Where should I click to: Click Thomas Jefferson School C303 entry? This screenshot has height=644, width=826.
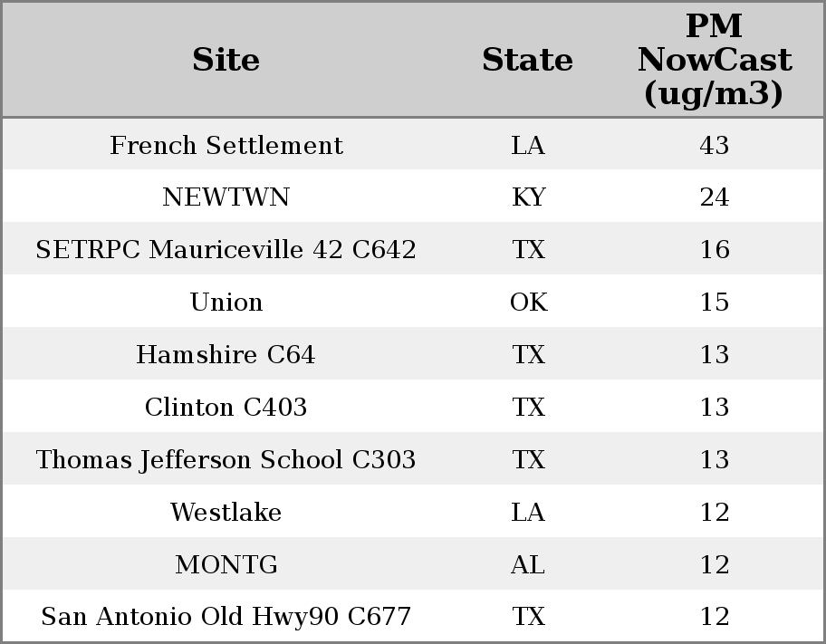226,459
